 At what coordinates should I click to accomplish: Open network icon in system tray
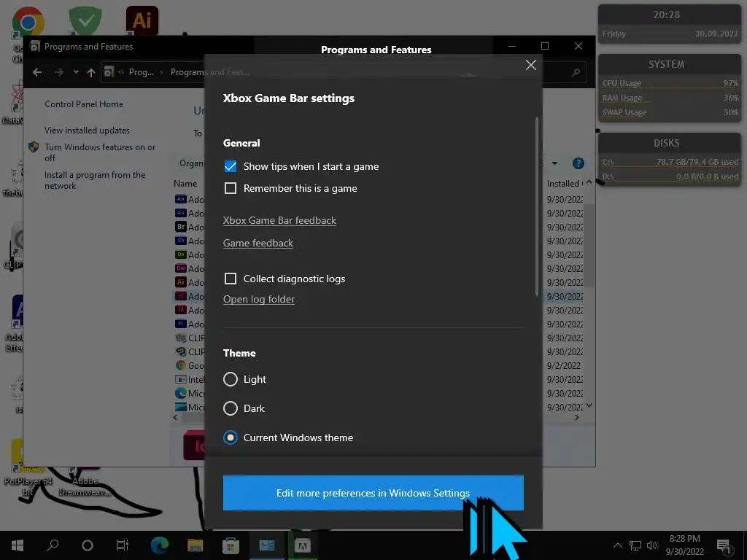click(x=635, y=545)
